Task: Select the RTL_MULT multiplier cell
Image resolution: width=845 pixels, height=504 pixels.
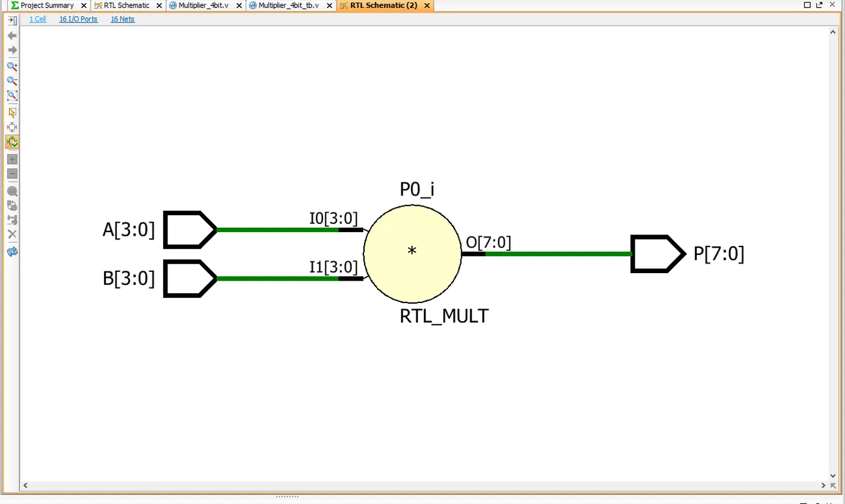Action: point(412,251)
